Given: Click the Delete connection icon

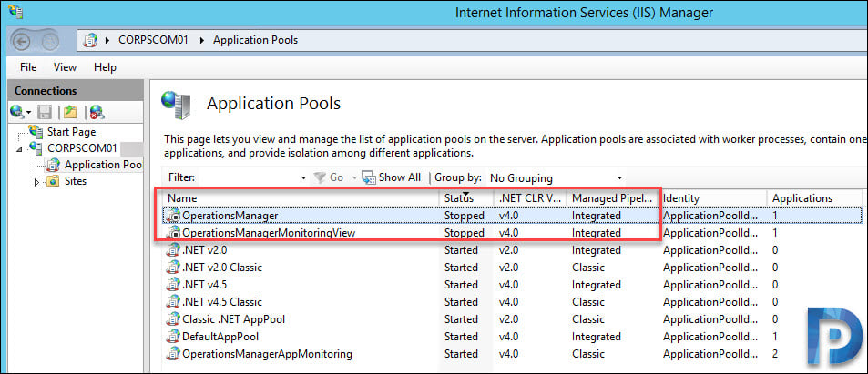Looking at the screenshot, I should 97,112.
